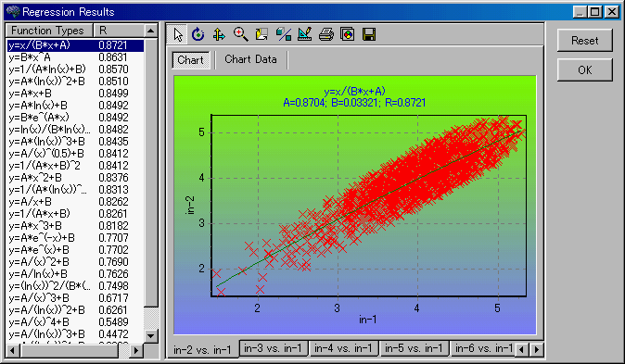Choose the move chart tool

[x=219, y=34]
